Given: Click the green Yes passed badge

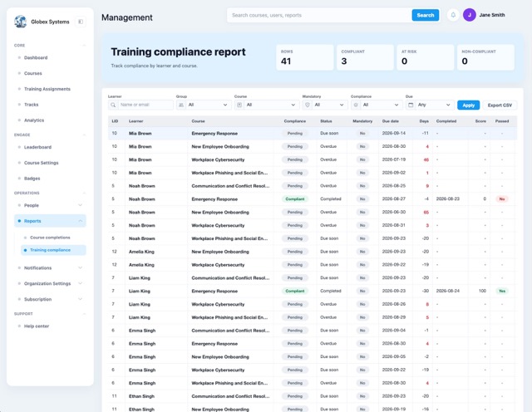Looking at the screenshot, I should click(502, 291).
